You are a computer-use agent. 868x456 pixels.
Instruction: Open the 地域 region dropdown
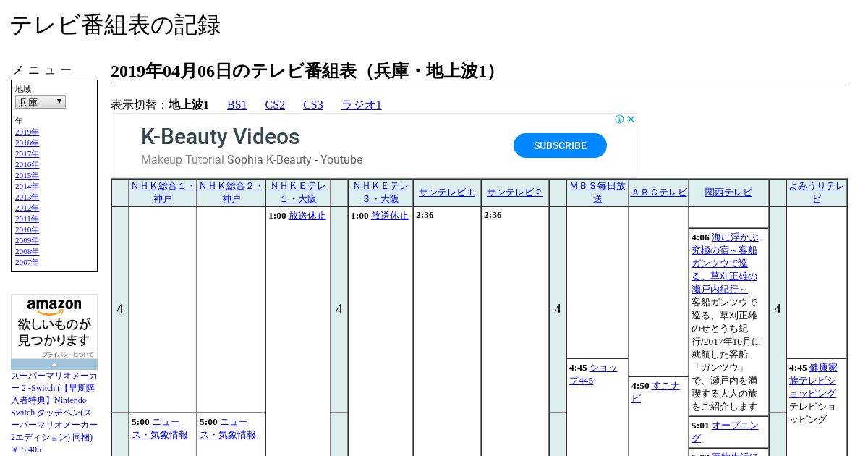click(41, 102)
